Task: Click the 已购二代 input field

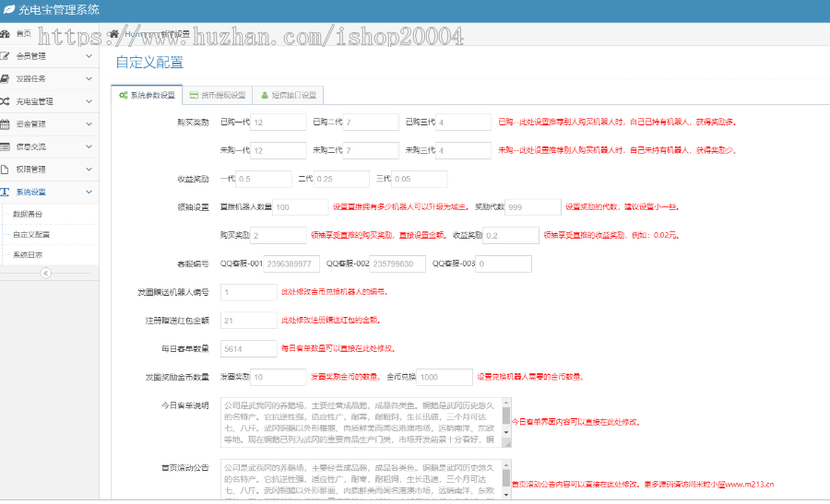Action: [371, 123]
